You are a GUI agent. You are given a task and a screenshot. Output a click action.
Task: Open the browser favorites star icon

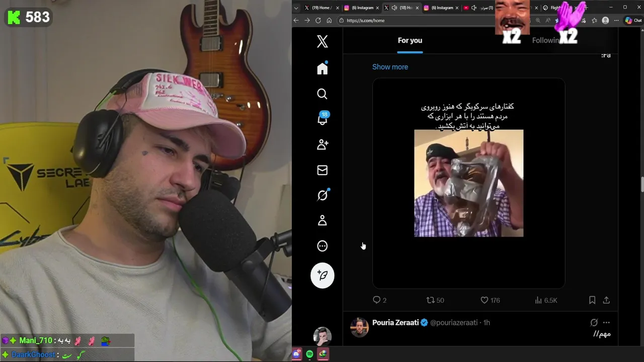(x=594, y=21)
